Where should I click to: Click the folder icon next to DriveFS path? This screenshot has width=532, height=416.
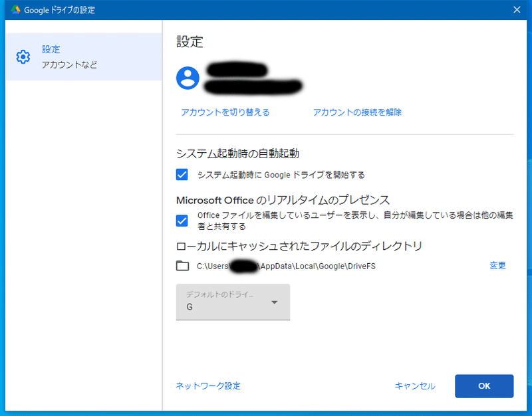[x=182, y=265]
